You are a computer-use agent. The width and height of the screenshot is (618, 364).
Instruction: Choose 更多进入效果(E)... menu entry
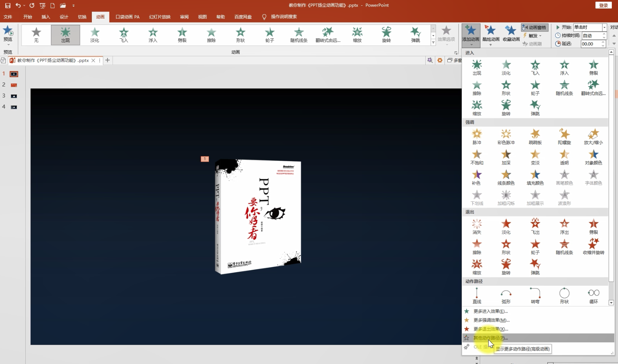tap(538, 311)
